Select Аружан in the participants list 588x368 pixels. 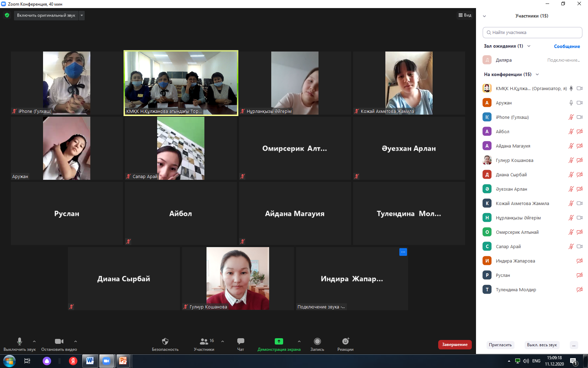pyautogui.click(x=504, y=103)
